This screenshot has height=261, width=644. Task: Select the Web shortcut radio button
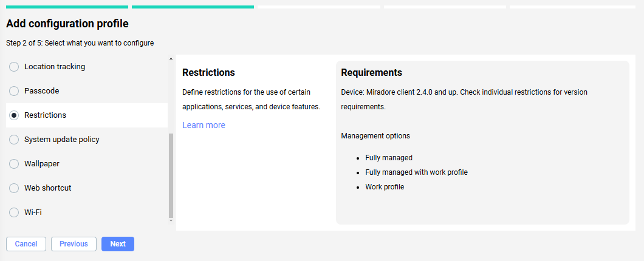coord(14,188)
